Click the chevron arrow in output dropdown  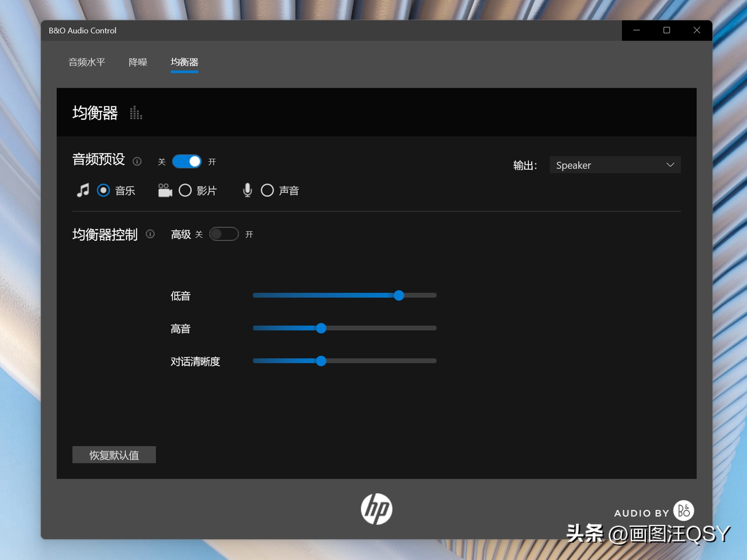tap(670, 165)
